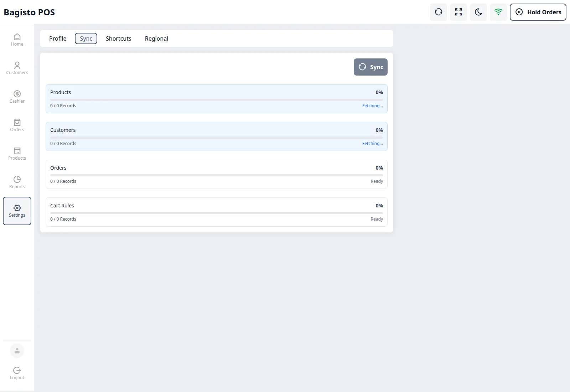570x392 pixels.
Task: Toggle fullscreen mode icon
Action: point(458,12)
